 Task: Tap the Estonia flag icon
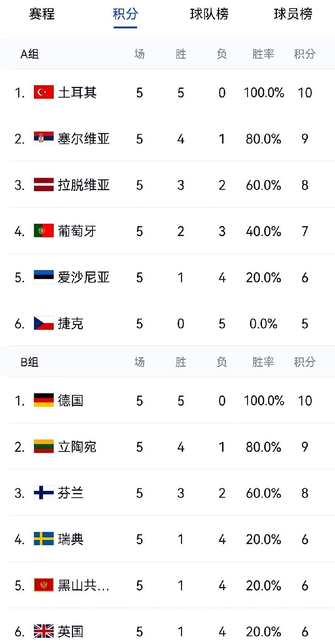point(44,277)
